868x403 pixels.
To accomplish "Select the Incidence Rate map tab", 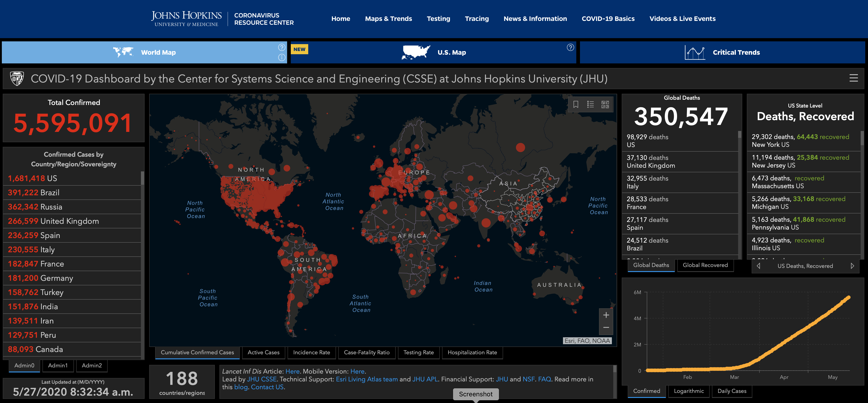I will pos(311,352).
